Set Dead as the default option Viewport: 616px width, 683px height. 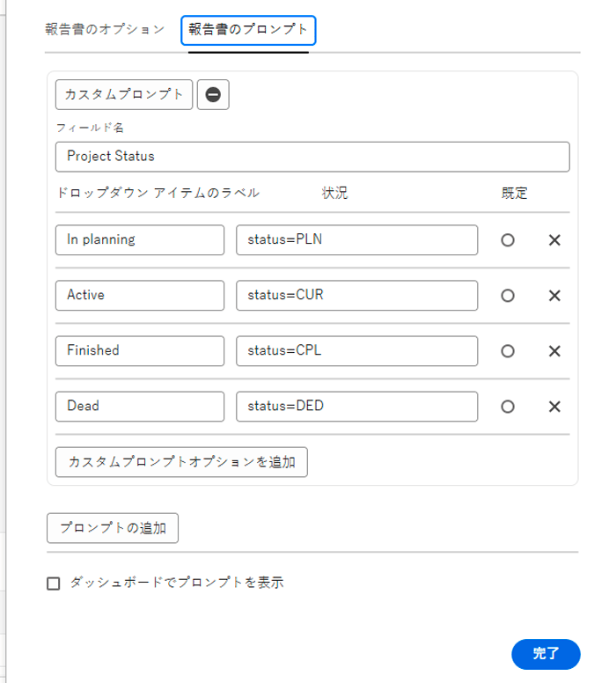(x=508, y=407)
